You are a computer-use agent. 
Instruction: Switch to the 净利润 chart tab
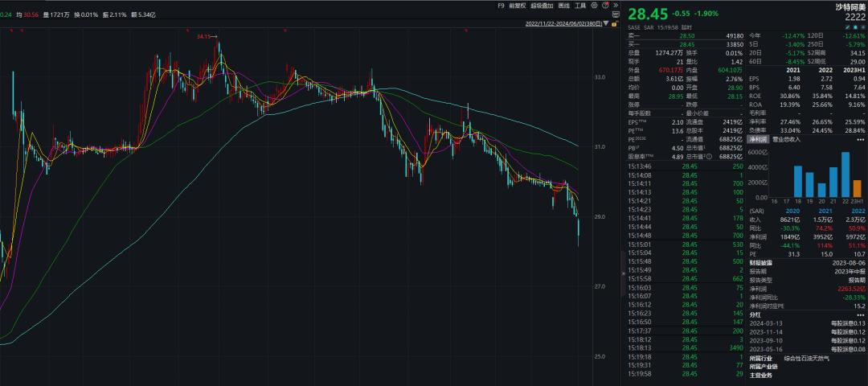[x=758, y=139]
